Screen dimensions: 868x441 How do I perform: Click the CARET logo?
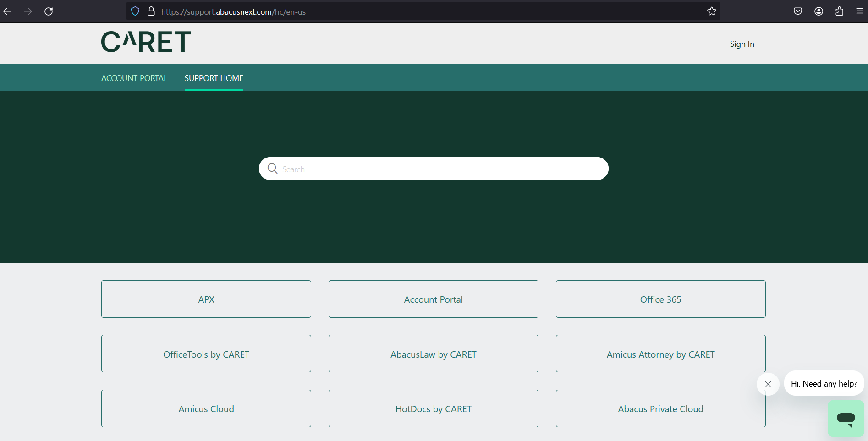pyautogui.click(x=146, y=42)
